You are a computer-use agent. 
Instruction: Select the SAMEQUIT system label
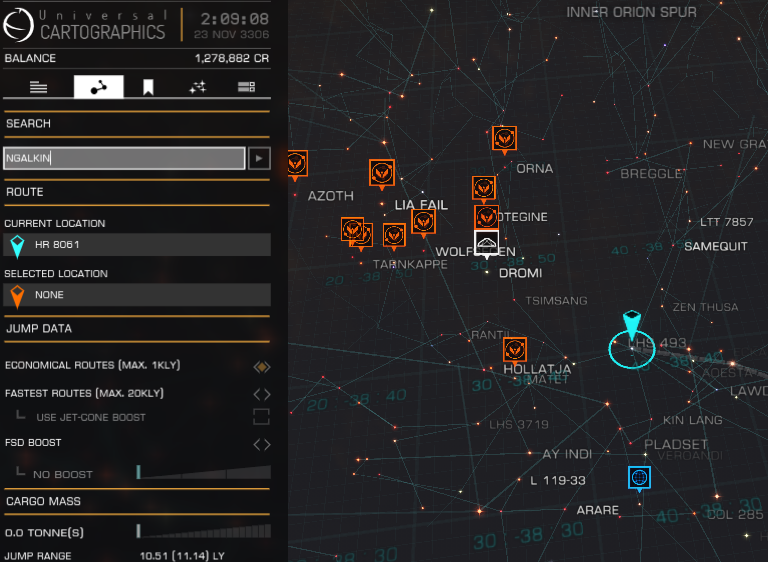point(716,246)
